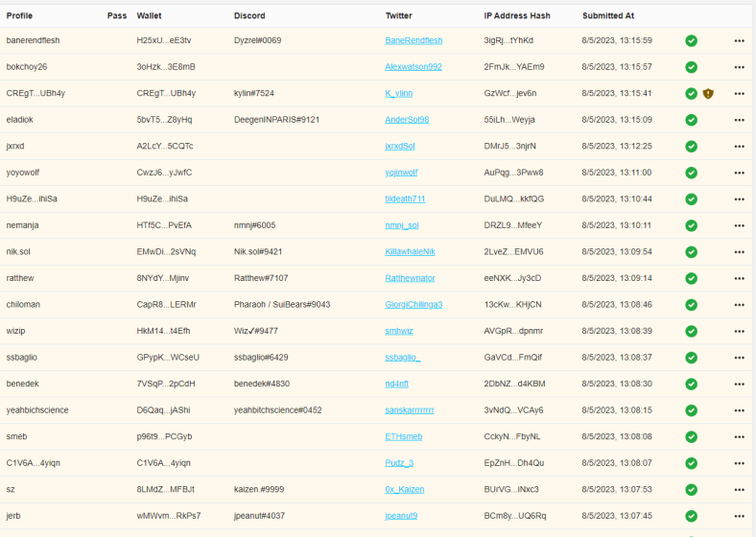Select Discord cell Pharaoh / SuiBears#9043
Screen dimensions: 756x537
click(282, 305)
